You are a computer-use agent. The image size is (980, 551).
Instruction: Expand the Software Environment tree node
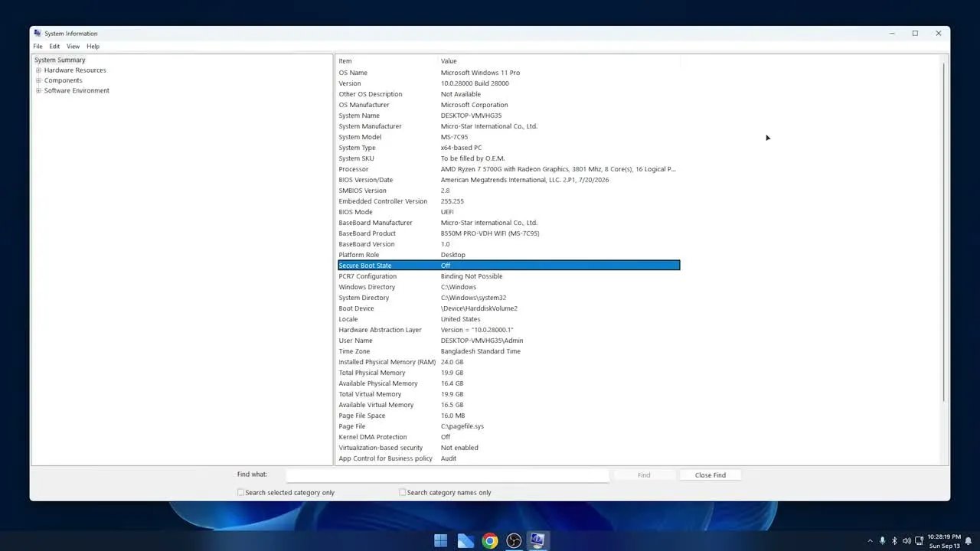coord(38,90)
